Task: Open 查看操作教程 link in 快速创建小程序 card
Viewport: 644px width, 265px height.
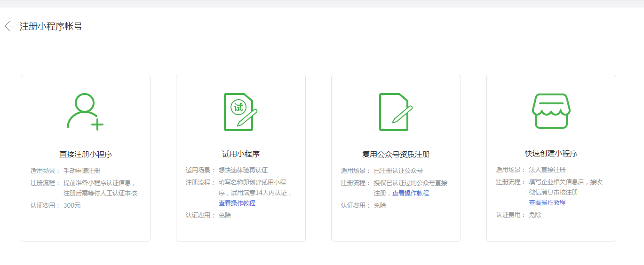Action: pyautogui.click(x=547, y=203)
